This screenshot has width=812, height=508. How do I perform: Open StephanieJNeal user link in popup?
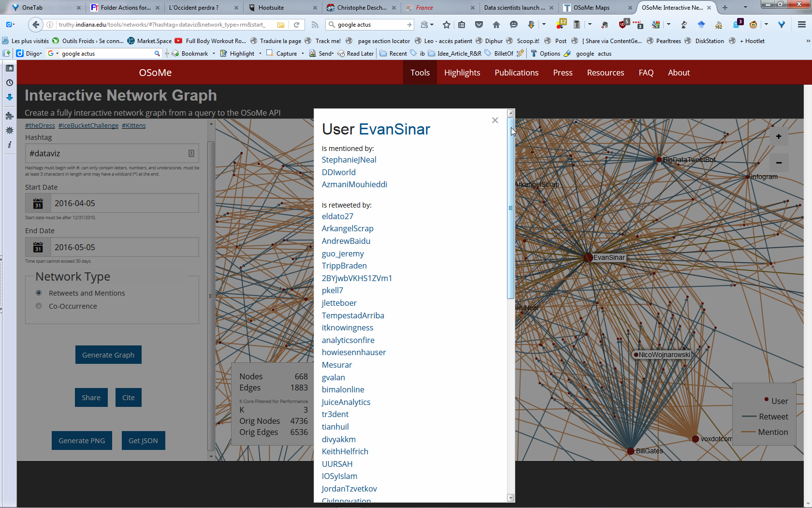349,160
